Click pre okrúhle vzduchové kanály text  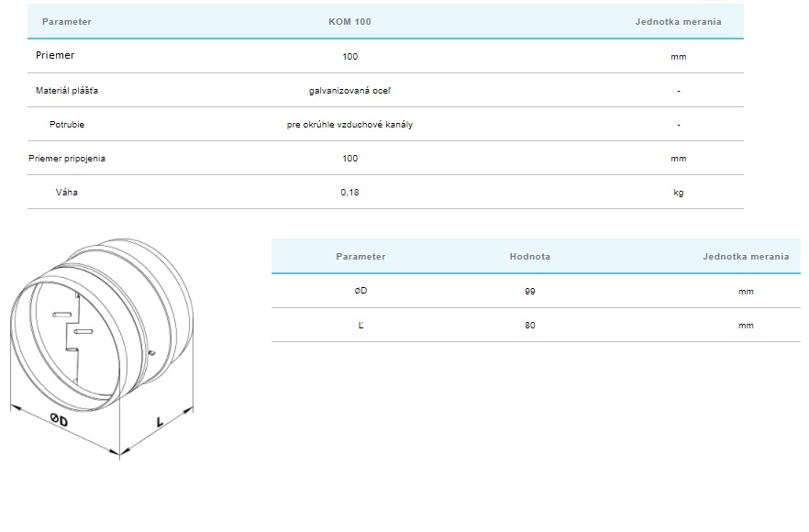pyautogui.click(x=349, y=125)
